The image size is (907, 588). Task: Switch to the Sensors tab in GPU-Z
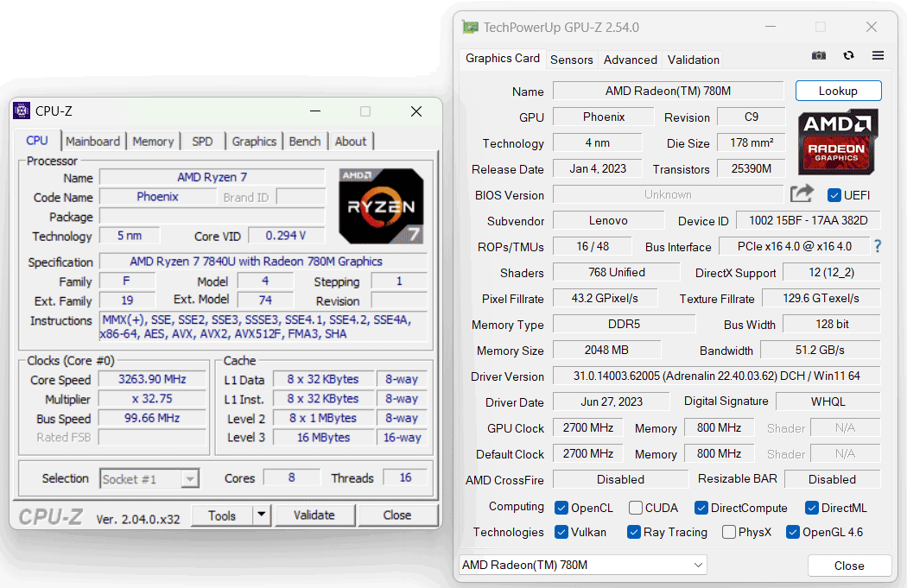coord(571,60)
